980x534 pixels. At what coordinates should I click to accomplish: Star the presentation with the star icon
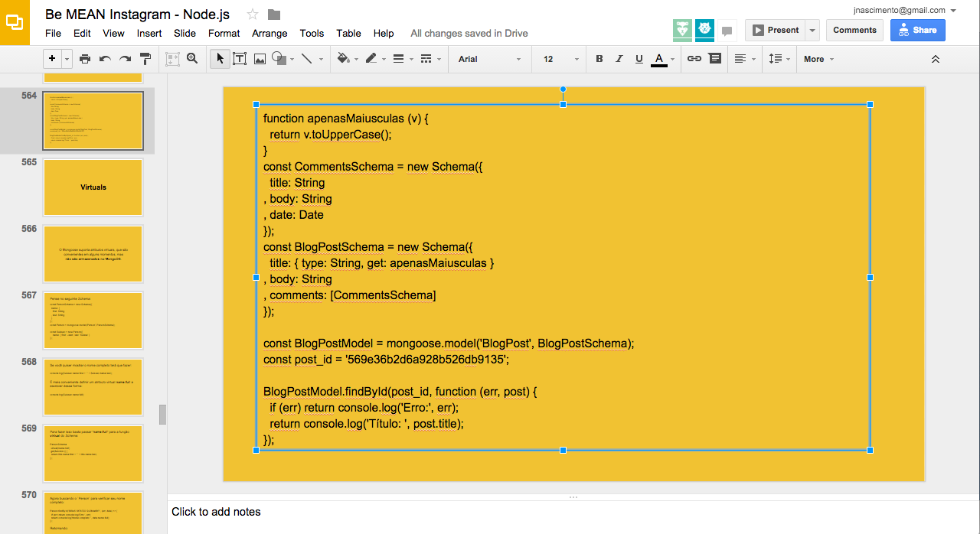[x=253, y=15]
